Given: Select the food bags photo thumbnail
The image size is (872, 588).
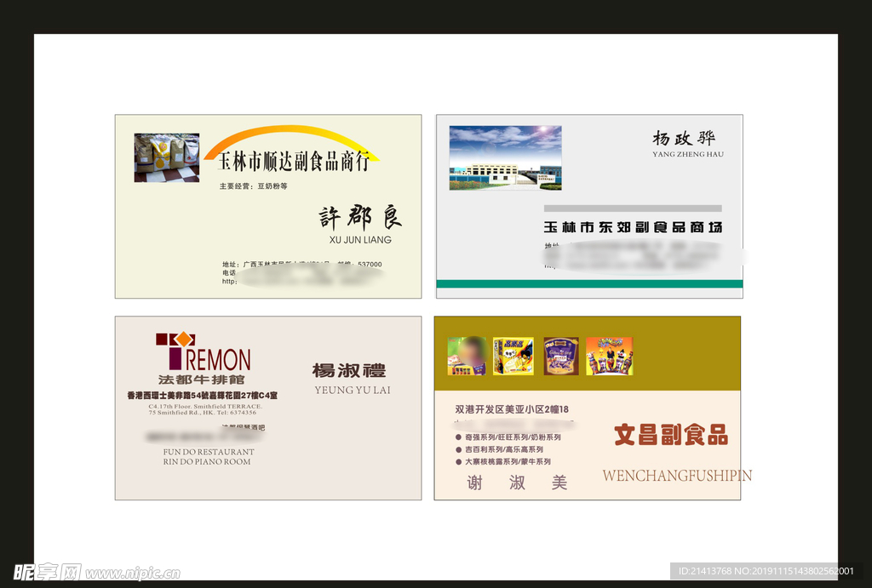Looking at the screenshot, I should tap(166, 157).
